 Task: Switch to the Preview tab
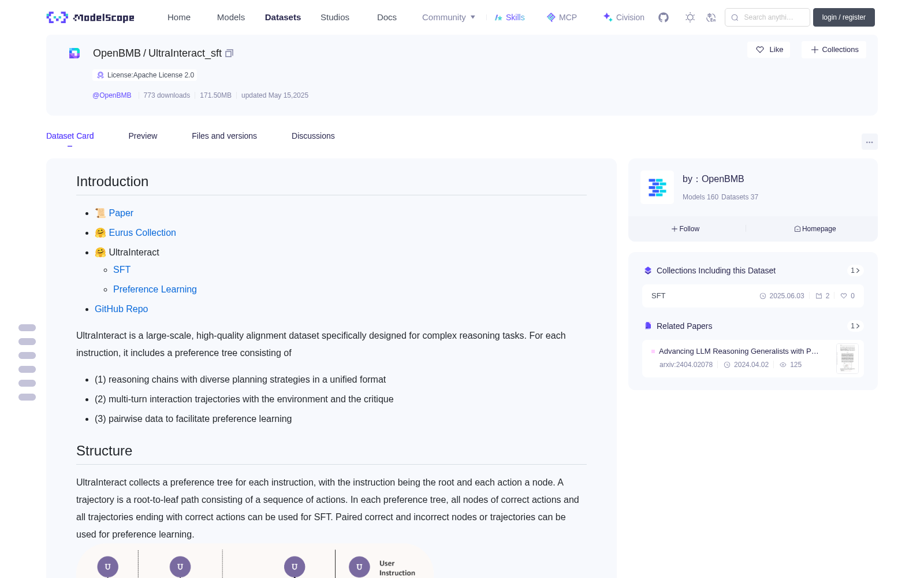tap(143, 136)
